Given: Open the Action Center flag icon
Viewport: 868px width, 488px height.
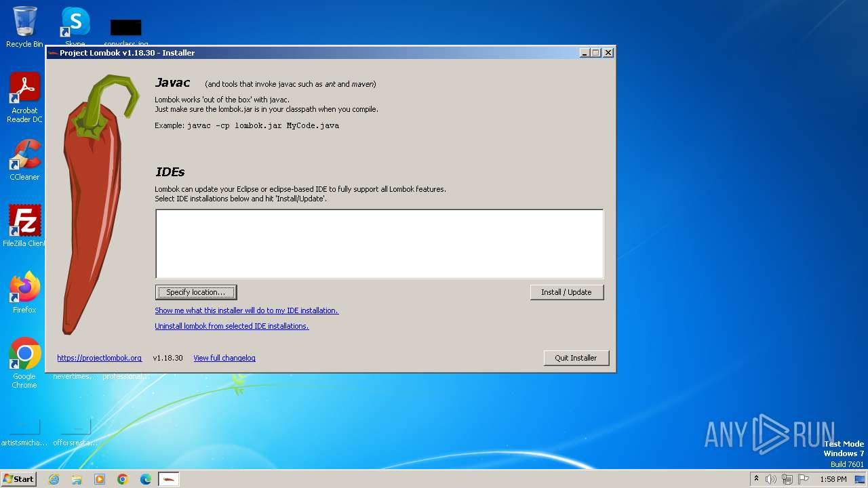Looking at the screenshot, I should click(804, 479).
